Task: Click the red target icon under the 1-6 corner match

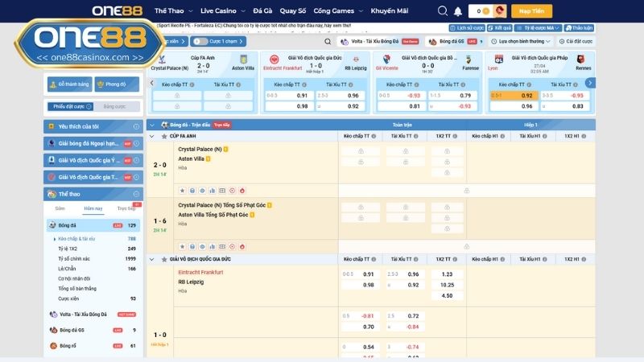Action: [232, 247]
